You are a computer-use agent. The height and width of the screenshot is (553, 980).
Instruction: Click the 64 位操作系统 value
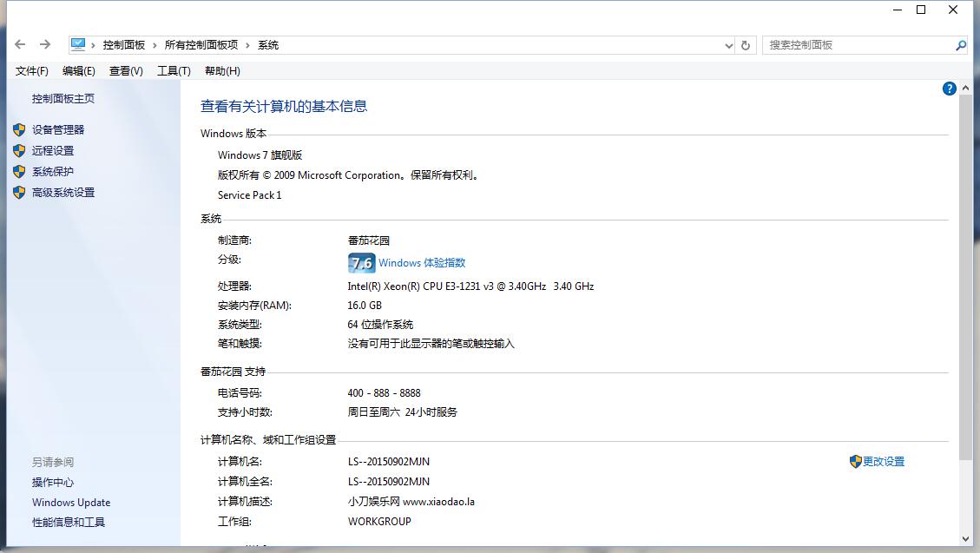(x=380, y=325)
